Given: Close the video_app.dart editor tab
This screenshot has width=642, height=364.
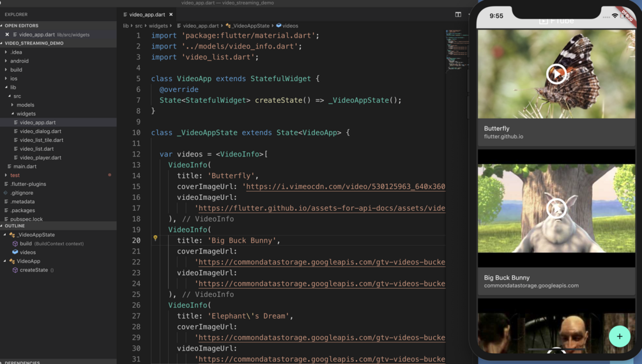Looking at the screenshot, I should pos(171,14).
